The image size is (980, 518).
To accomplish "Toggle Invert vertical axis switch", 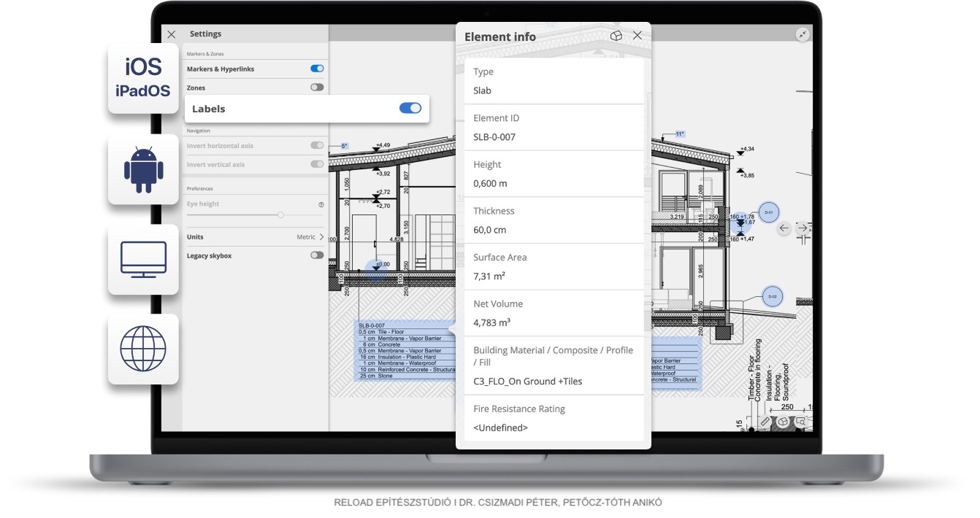I will [317, 165].
